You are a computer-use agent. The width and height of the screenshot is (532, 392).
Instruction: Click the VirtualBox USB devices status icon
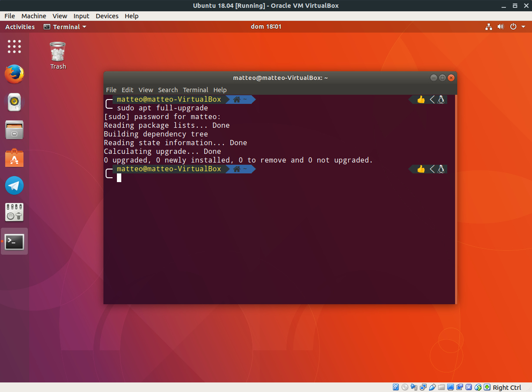tap(432, 387)
